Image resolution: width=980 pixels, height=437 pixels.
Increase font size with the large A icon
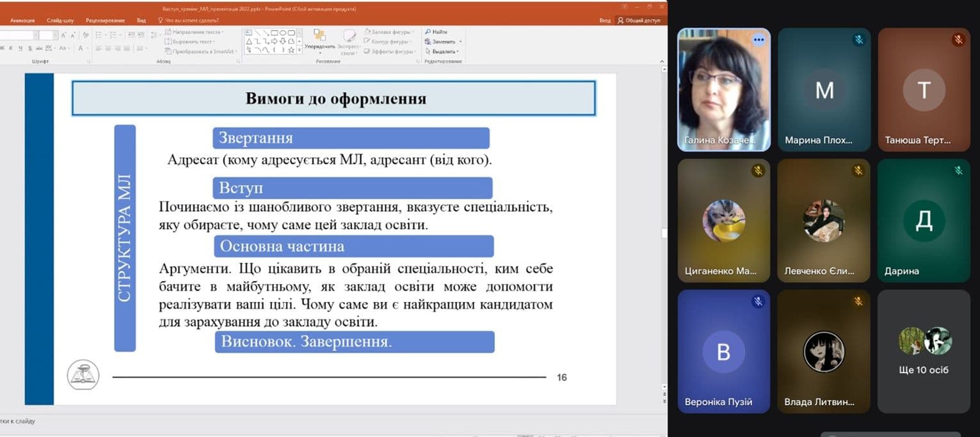[x=63, y=35]
